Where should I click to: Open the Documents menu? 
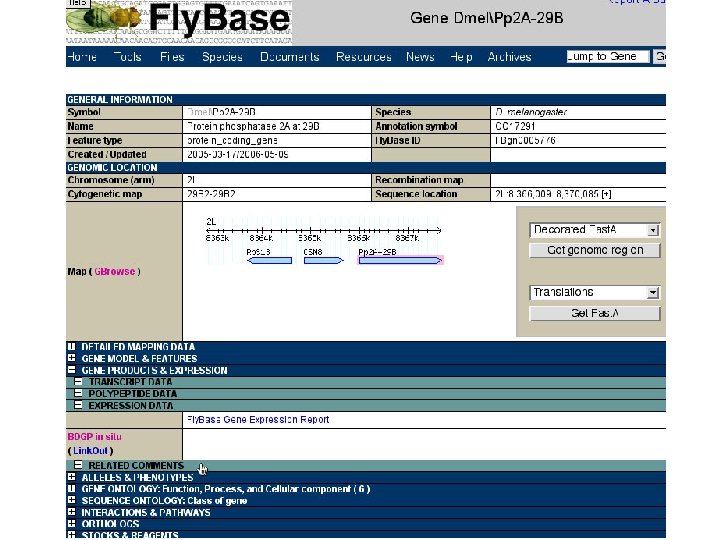tap(290, 57)
